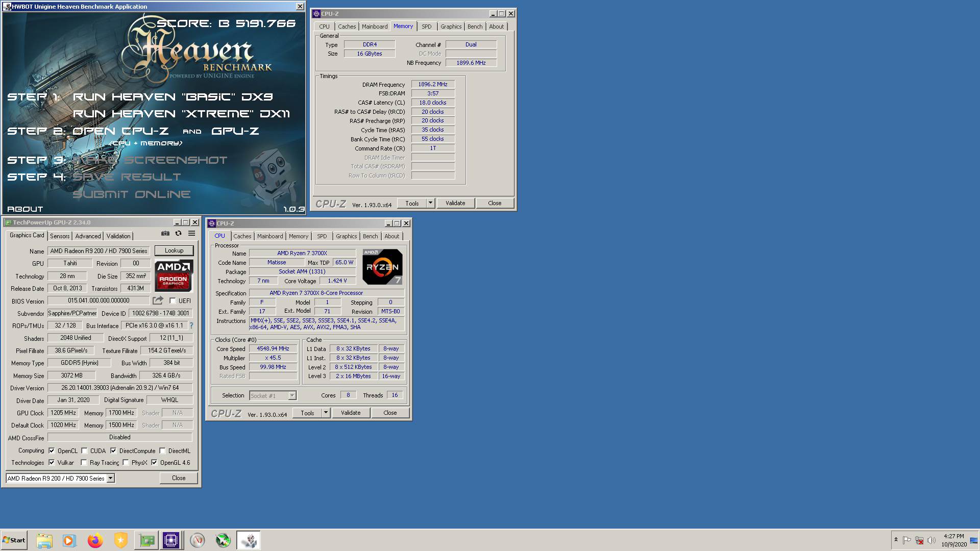Click the Ryzen 7 processor logo
Viewport: 980px width, 551px height.
coord(382,267)
